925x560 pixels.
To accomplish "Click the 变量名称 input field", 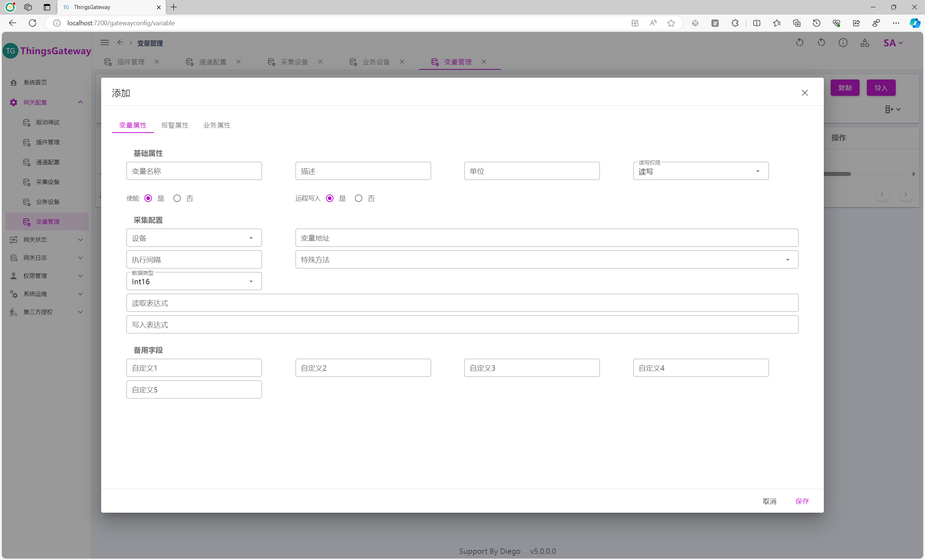I will coord(194,171).
